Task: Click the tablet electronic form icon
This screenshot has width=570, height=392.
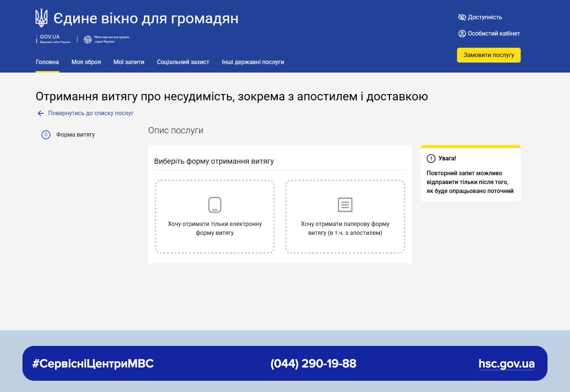Action: tap(215, 205)
